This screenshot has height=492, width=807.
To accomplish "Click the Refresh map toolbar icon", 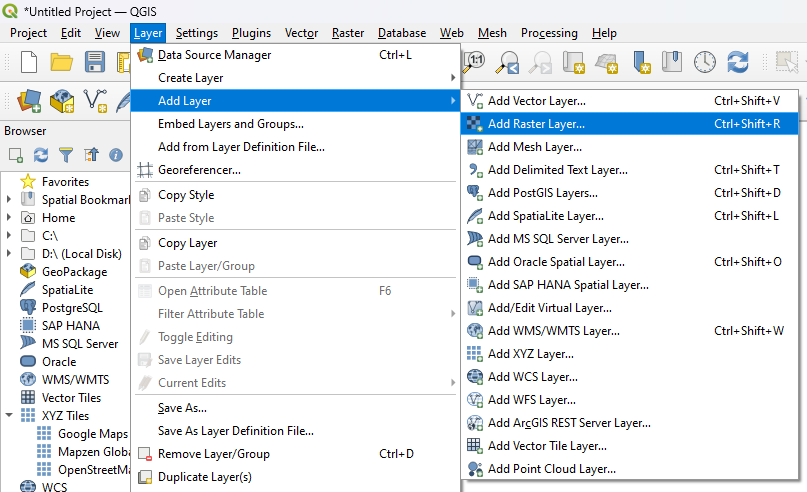I will 738,62.
